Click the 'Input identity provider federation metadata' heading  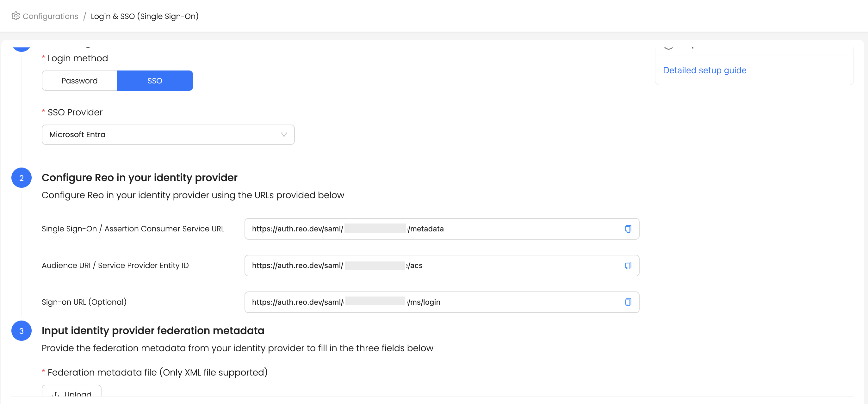[x=153, y=331]
